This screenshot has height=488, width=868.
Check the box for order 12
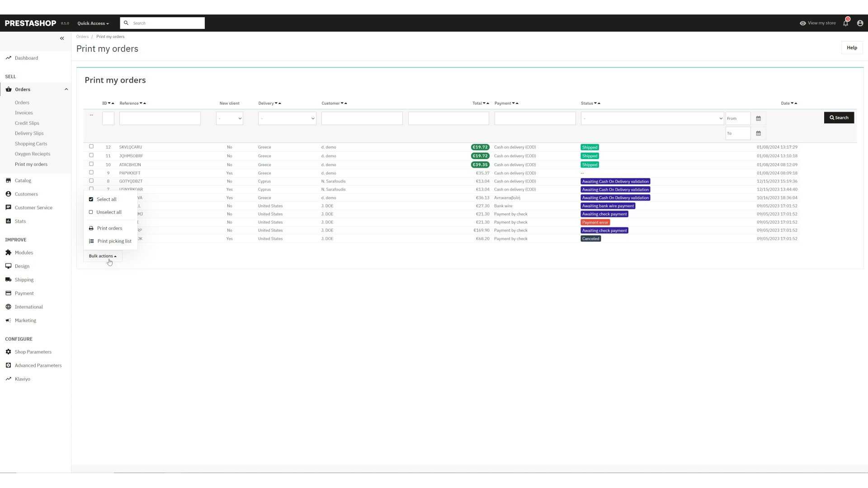[91, 146]
